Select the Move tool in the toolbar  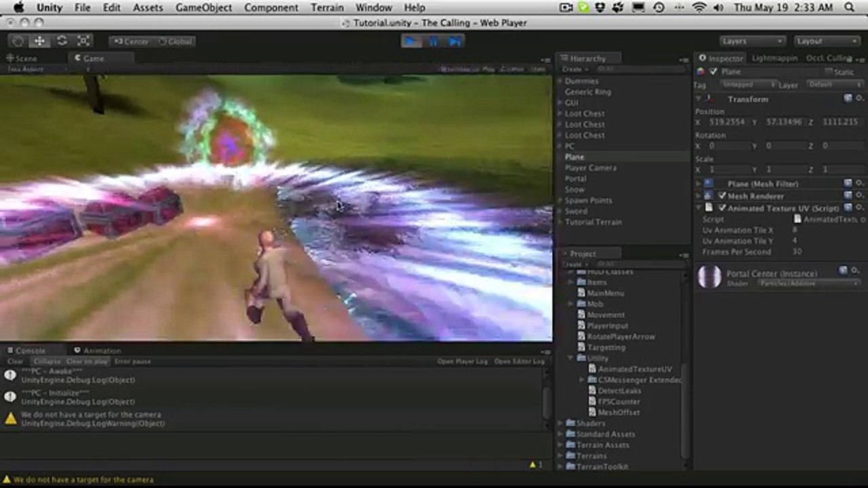(39, 41)
